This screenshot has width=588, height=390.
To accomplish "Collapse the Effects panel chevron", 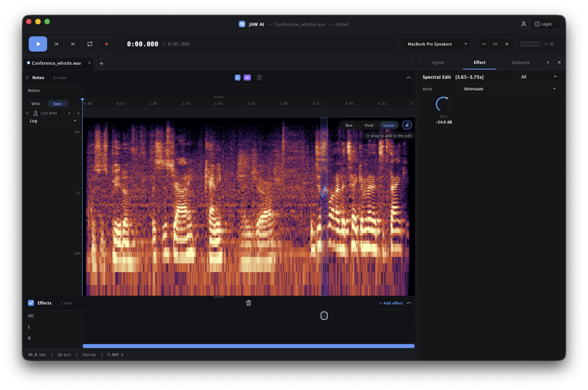I will pos(408,303).
